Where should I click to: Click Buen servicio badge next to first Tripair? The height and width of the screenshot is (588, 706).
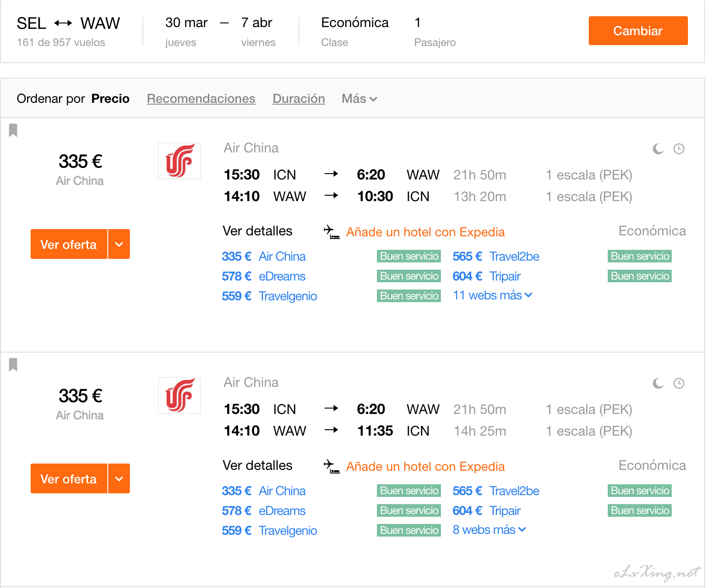point(640,276)
